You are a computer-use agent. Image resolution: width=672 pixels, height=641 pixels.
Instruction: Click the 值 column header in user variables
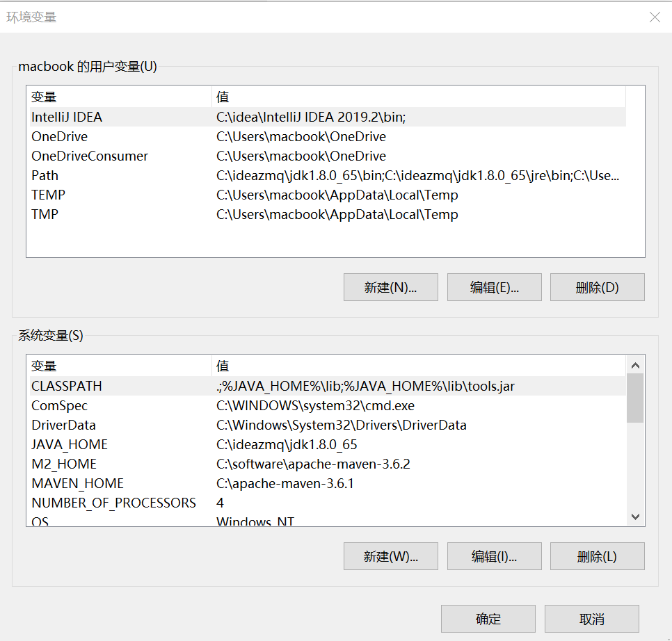coord(223,97)
